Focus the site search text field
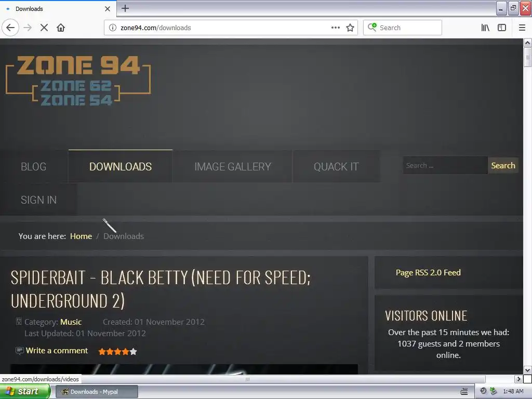 coord(445,165)
